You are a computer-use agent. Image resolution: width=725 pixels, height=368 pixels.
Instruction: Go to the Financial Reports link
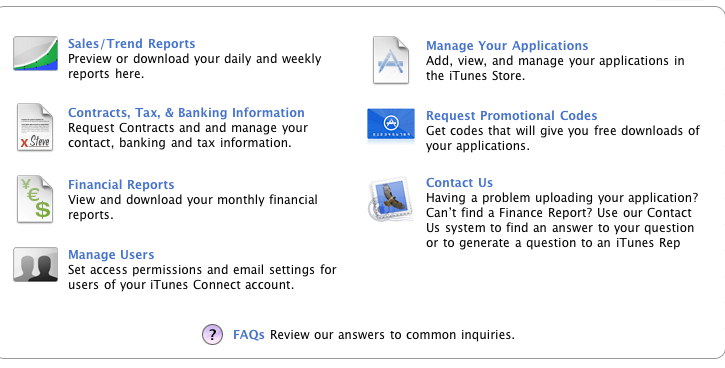coord(121,184)
